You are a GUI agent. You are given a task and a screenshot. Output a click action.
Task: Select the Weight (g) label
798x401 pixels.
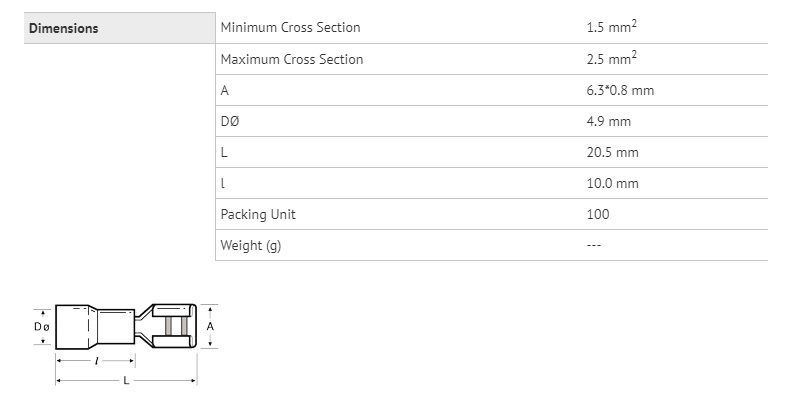coord(250,246)
